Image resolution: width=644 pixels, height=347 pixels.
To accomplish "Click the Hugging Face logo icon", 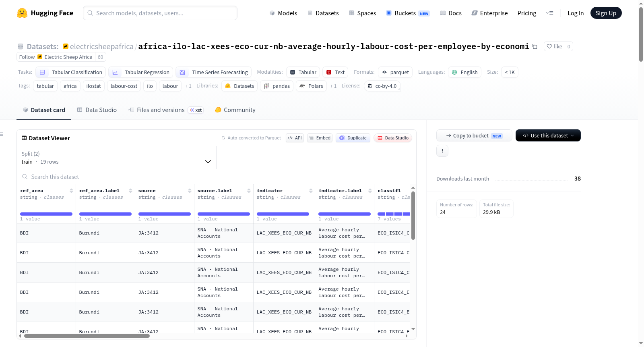I will coord(22,13).
